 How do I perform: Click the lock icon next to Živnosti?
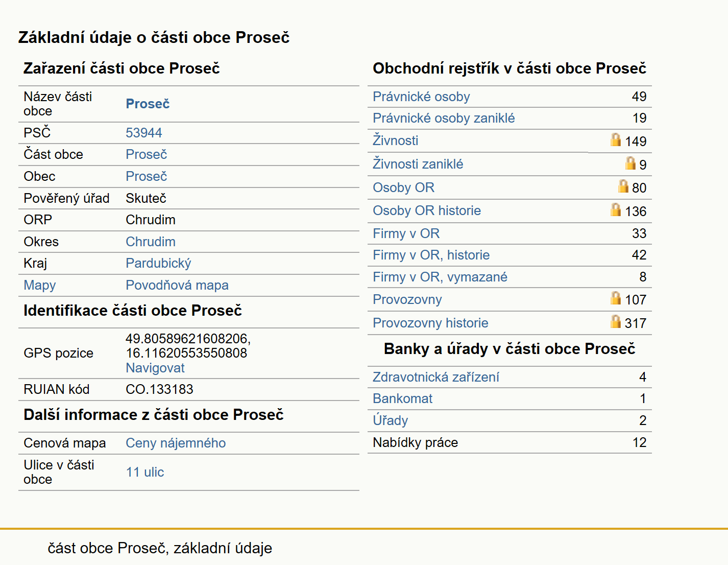tap(616, 139)
